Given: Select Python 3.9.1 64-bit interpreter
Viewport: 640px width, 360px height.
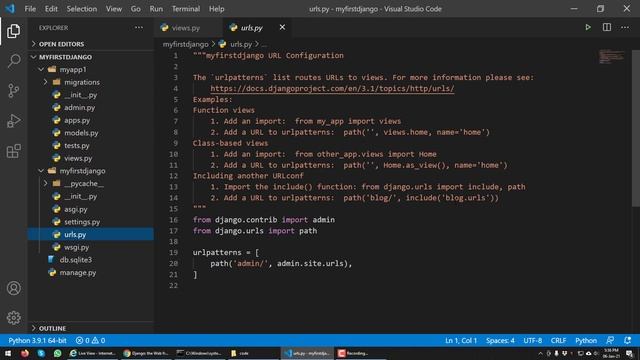Looking at the screenshot, I should pyautogui.click(x=37, y=340).
